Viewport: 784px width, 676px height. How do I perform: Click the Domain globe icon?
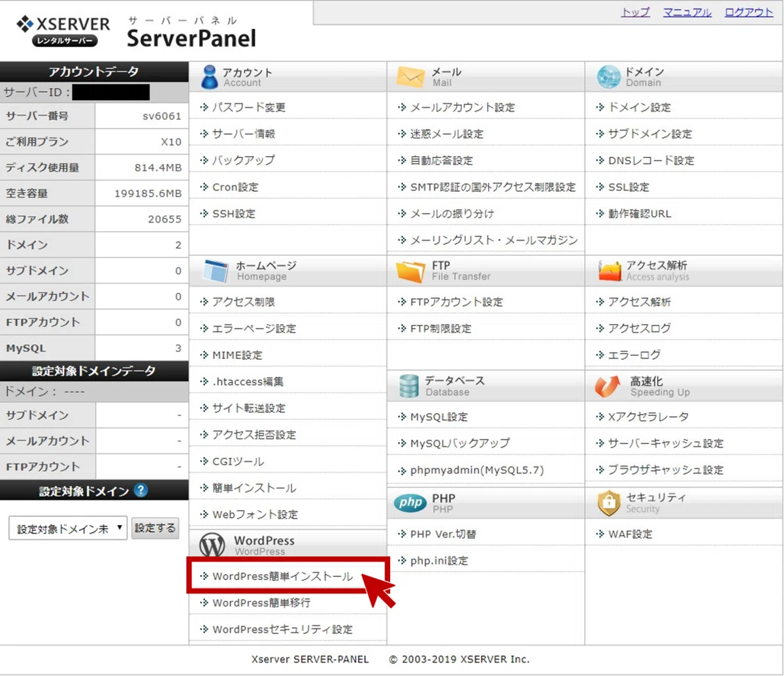tap(608, 77)
